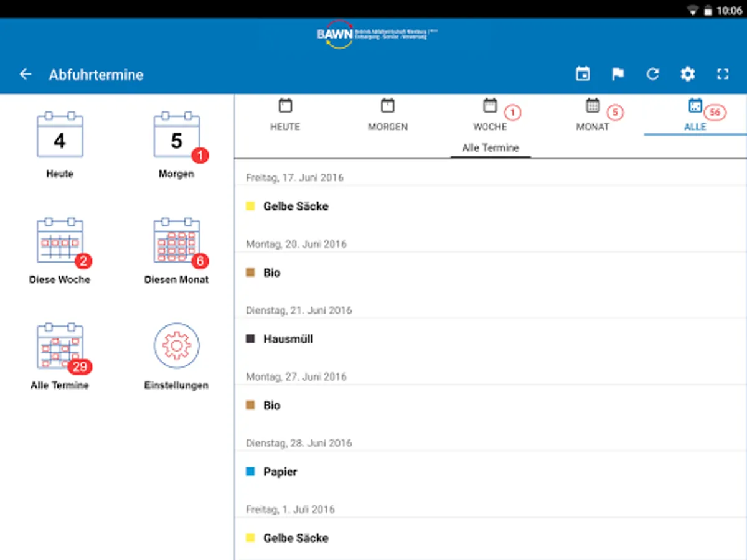
Task: Click the WiFi status icon
Action: coord(692,11)
